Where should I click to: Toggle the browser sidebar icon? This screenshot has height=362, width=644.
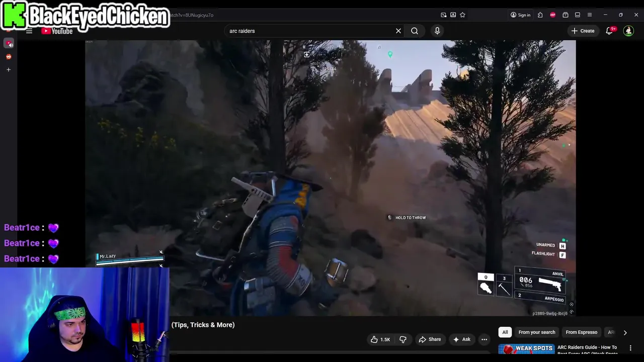point(578,15)
